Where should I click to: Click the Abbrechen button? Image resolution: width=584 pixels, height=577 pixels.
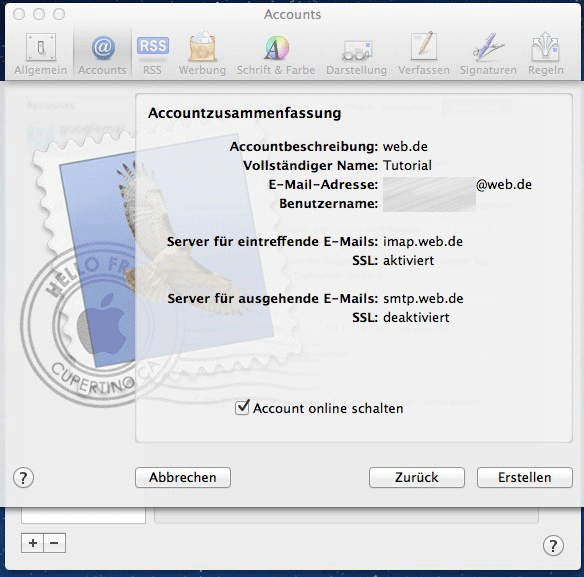(183, 478)
